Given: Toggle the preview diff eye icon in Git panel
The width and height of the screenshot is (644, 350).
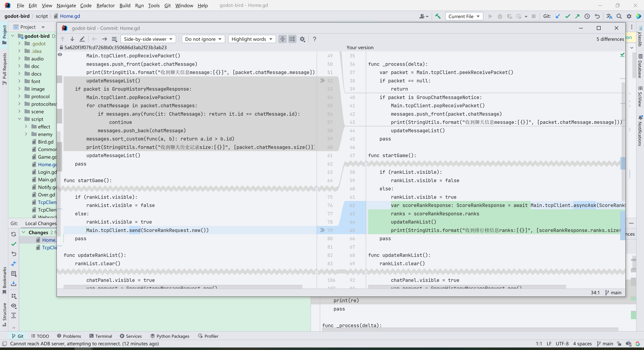Looking at the screenshot, I should click(x=14, y=306).
